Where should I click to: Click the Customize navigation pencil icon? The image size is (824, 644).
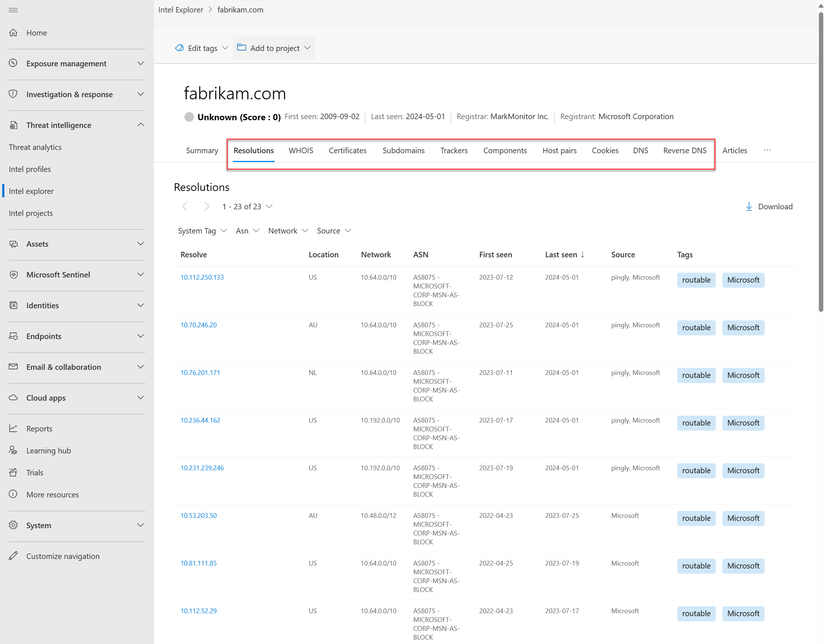(x=13, y=556)
